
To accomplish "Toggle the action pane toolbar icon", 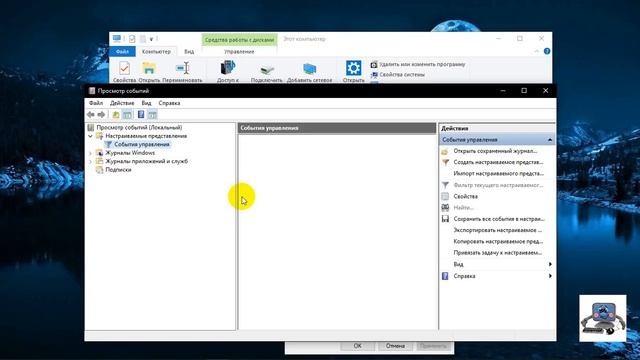I will click(x=152, y=115).
